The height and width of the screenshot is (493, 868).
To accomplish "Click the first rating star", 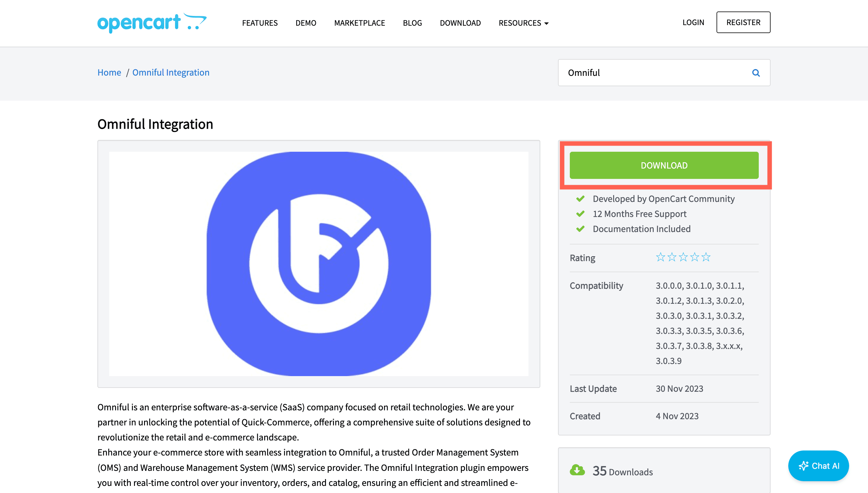I will coord(660,257).
